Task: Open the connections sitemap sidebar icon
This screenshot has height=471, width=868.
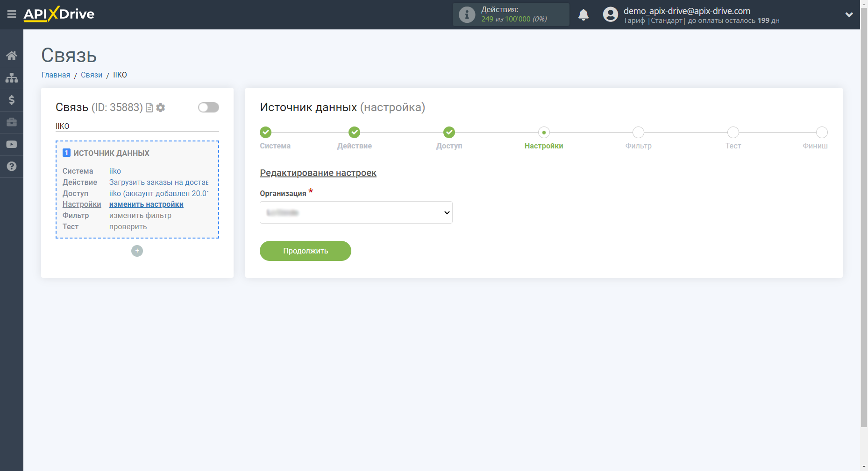Action: (x=12, y=77)
